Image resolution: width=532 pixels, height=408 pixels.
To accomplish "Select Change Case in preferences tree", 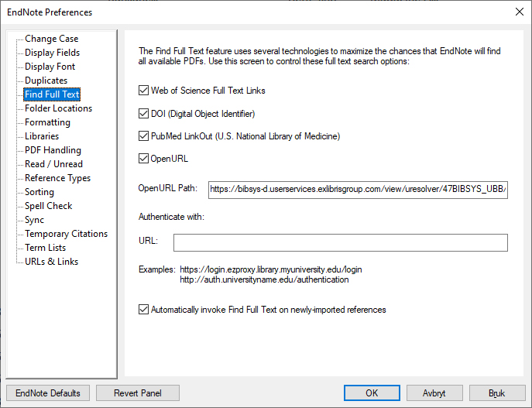I will pyautogui.click(x=52, y=39).
